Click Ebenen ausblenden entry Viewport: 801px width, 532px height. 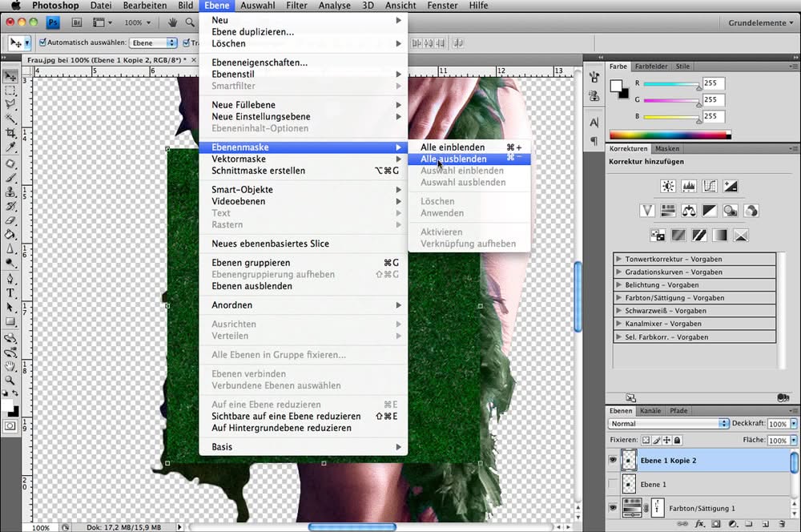pyautogui.click(x=303, y=286)
